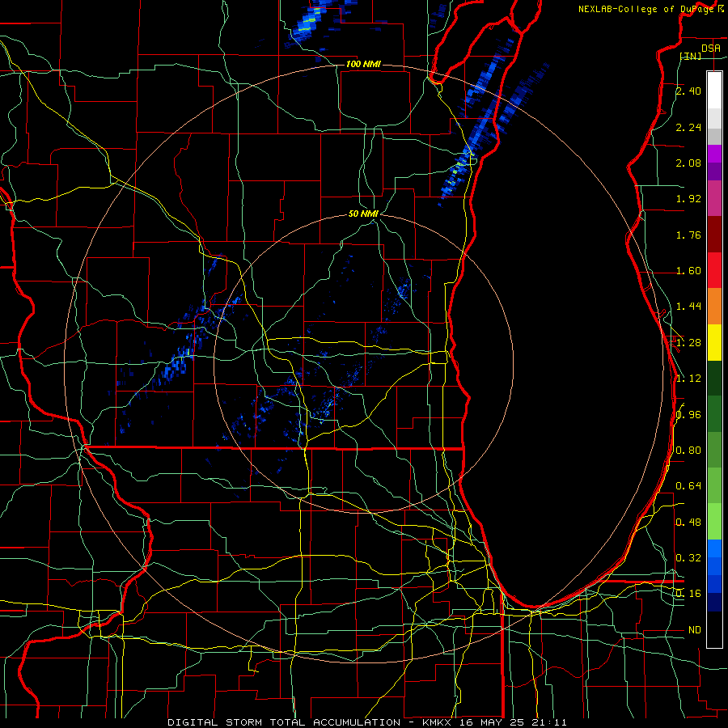
Task: Pick the light green swatch beside 0.48
Action: point(714,522)
